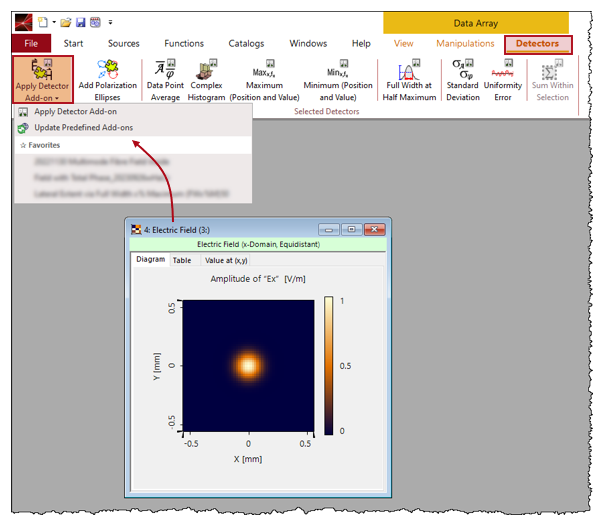The height and width of the screenshot is (519, 596).
Task: Select the Data Point Average detector
Action: pyautogui.click(x=165, y=80)
